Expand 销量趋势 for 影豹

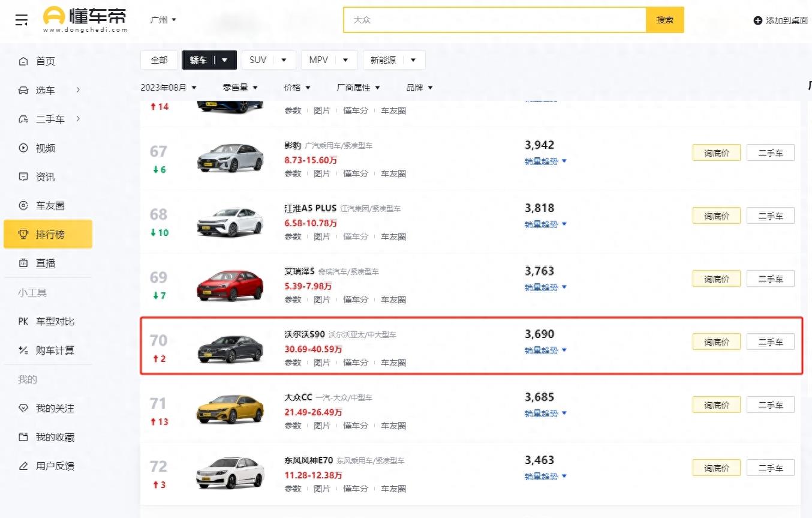pos(546,161)
